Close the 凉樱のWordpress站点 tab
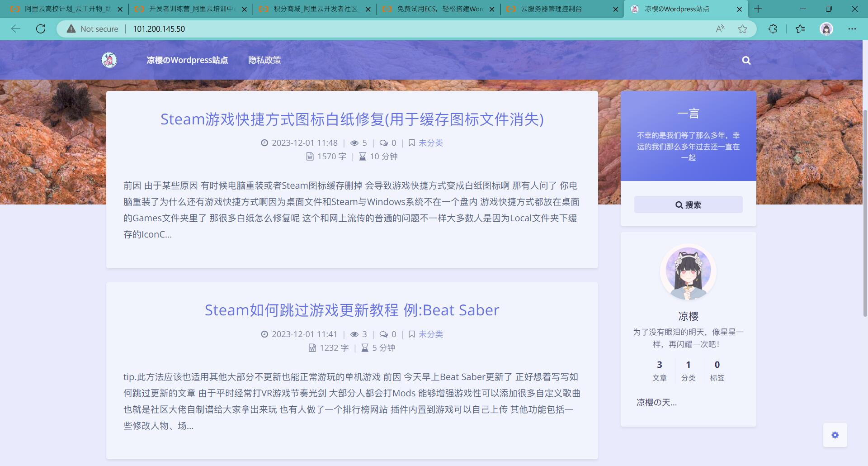Viewport: 868px width, 466px height. tap(739, 9)
